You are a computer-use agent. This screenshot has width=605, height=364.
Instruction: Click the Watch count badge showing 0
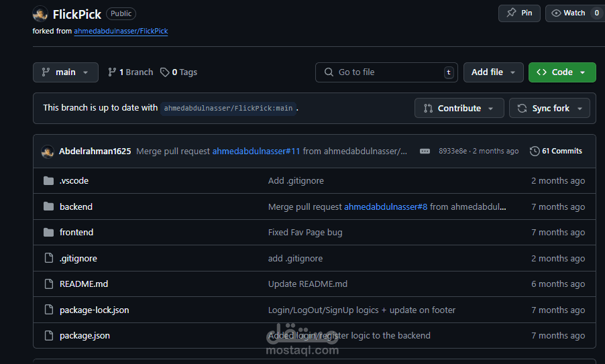[x=596, y=13]
